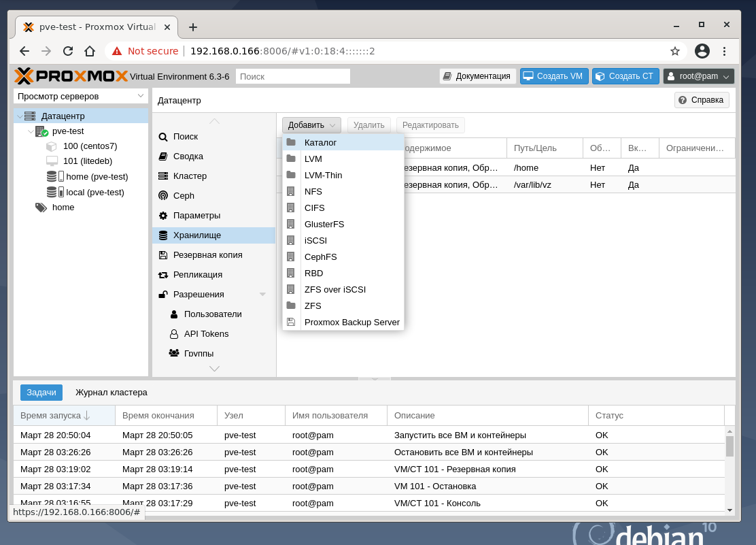This screenshot has height=545, width=756.
Task: Click the Proxmox Backup Server floppy icon
Action: 291,322
